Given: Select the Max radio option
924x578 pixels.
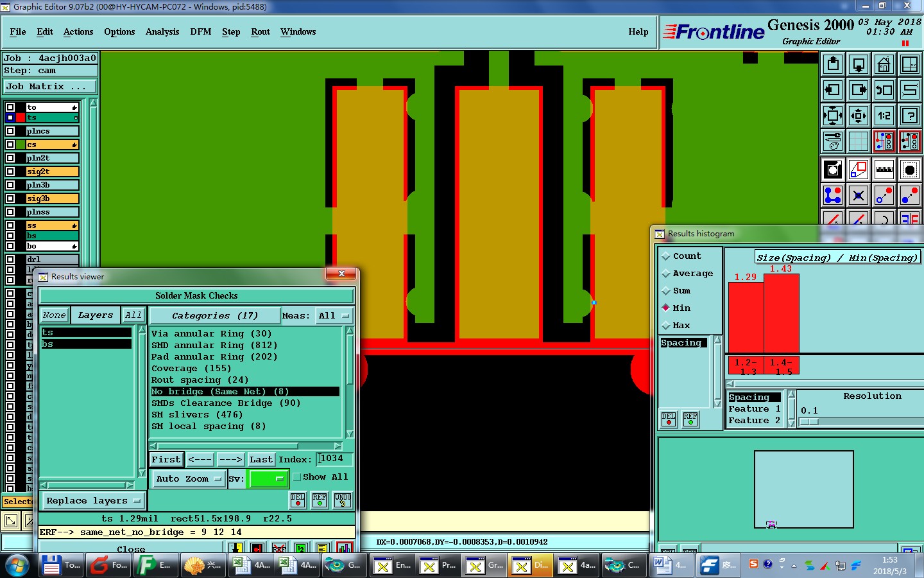Looking at the screenshot, I should pyautogui.click(x=666, y=326).
